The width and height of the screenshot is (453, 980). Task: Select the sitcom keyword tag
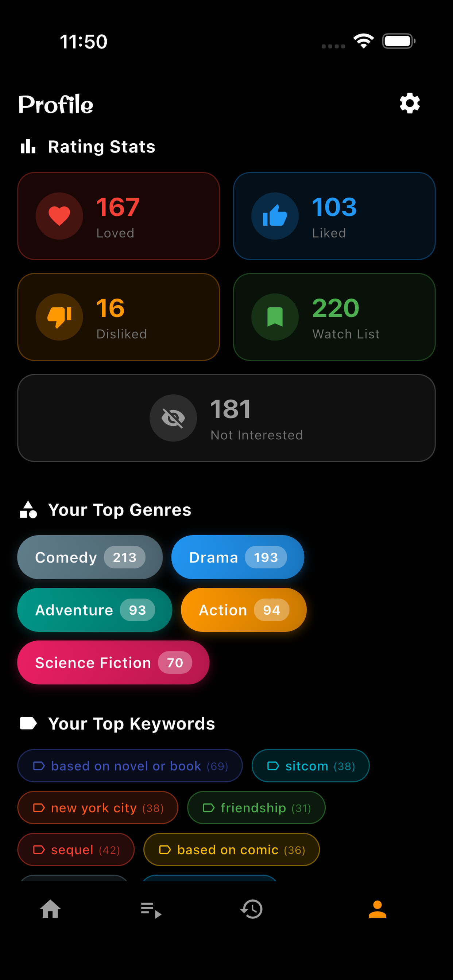310,766
